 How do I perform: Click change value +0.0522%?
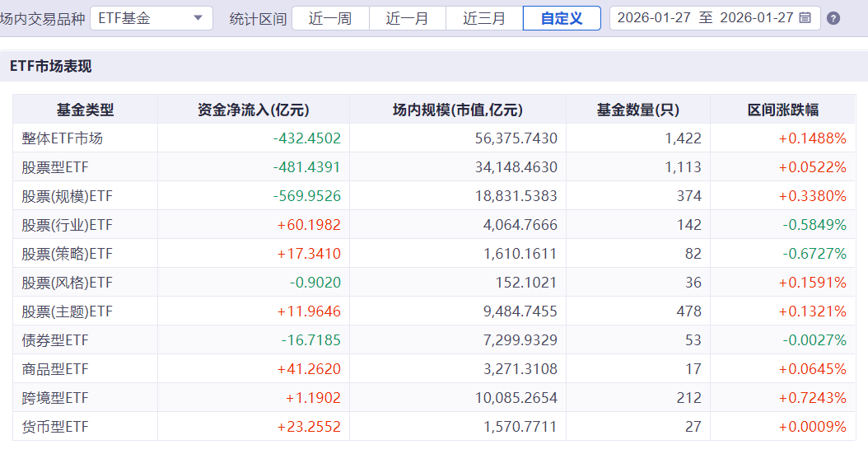pyautogui.click(x=813, y=167)
